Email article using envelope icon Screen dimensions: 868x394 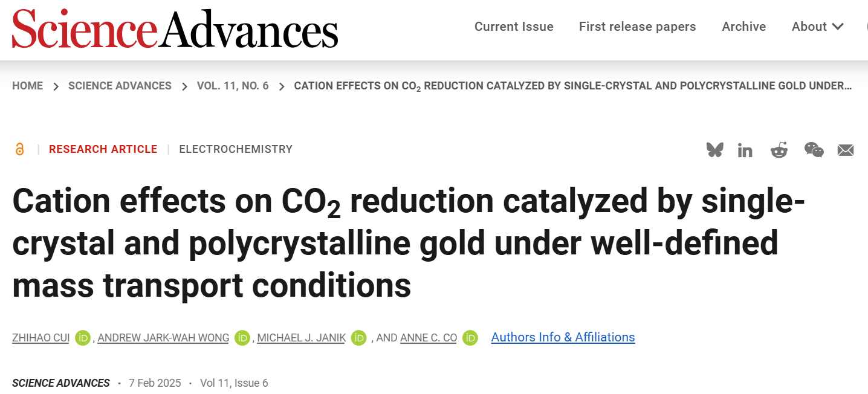click(846, 150)
